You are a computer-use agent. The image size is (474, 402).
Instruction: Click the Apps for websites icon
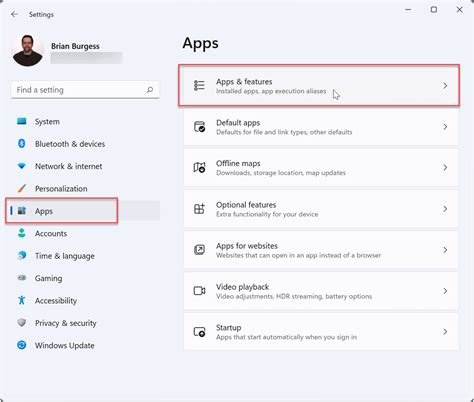pyautogui.click(x=199, y=250)
